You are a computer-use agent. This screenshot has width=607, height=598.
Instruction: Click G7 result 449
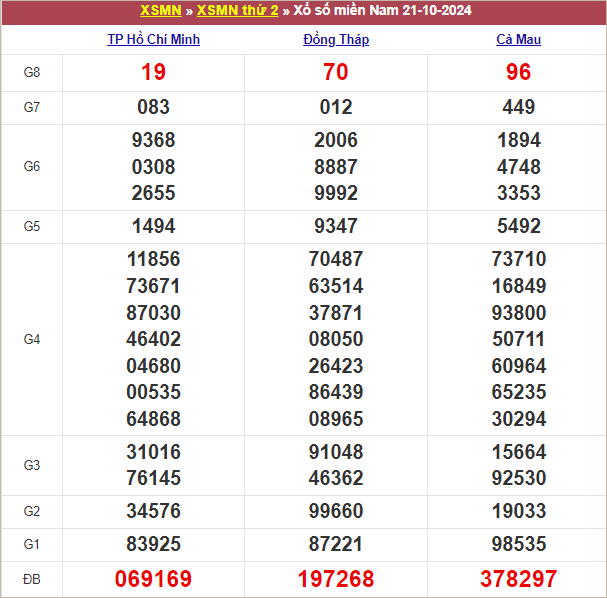click(519, 107)
